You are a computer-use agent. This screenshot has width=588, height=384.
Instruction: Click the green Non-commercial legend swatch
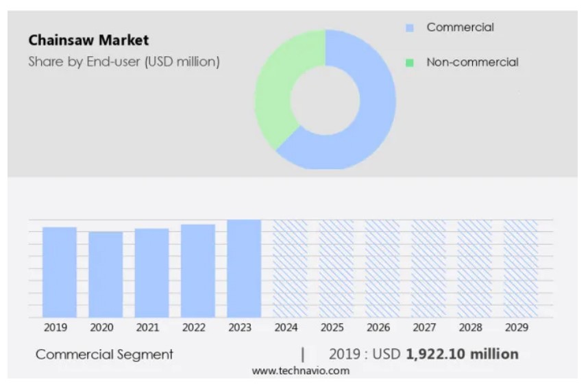click(x=410, y=63)
